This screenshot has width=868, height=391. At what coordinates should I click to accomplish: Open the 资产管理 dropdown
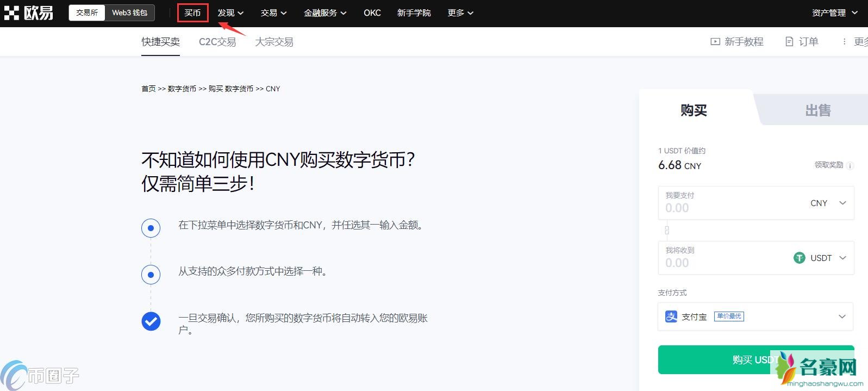[835, 13]
